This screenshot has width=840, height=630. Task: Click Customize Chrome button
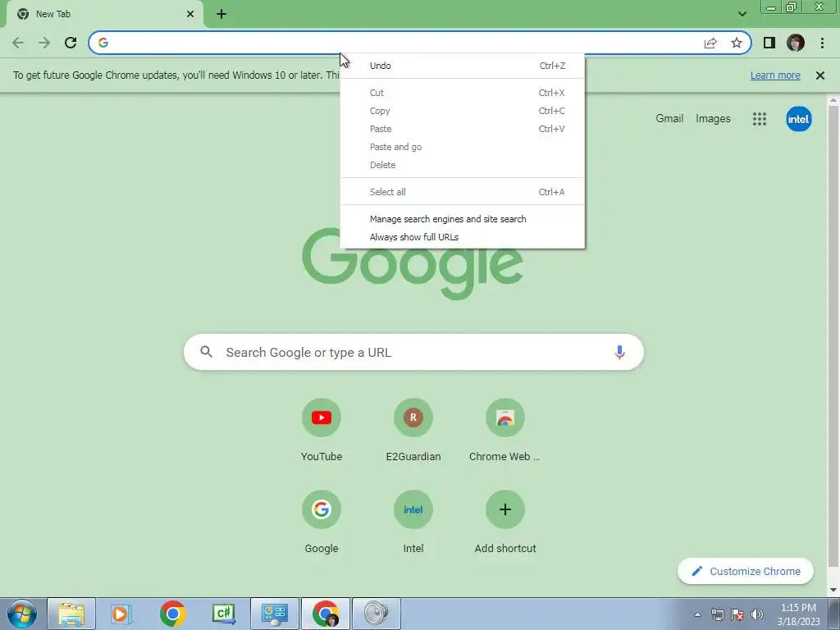[746, 571]
